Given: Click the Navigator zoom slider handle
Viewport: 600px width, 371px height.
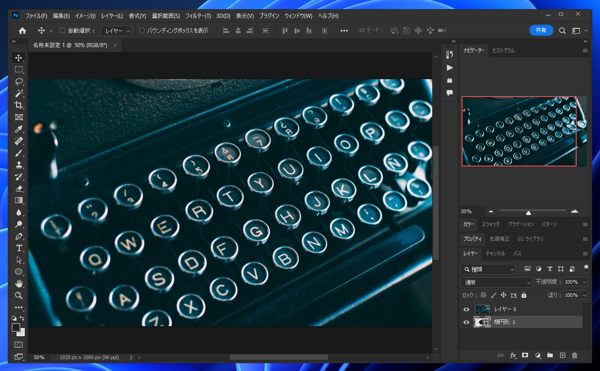Looking at the screenshot, I should [528, 212].
